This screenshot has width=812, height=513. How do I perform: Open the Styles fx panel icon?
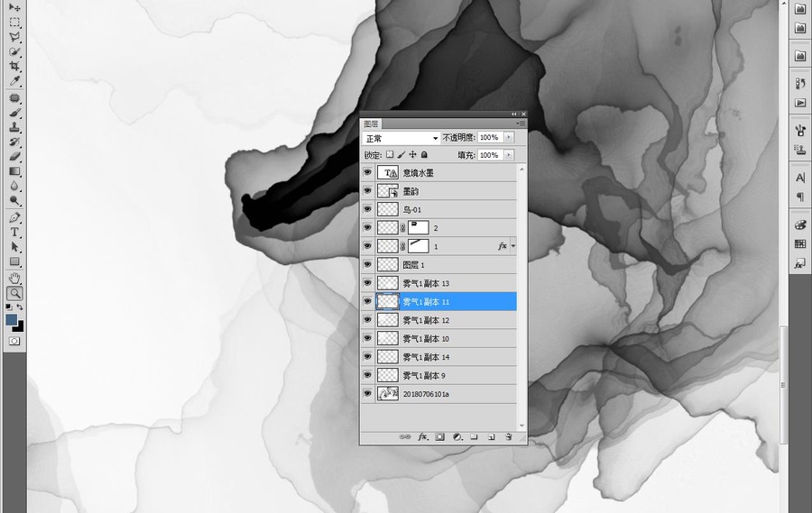[x=800, y=263]
